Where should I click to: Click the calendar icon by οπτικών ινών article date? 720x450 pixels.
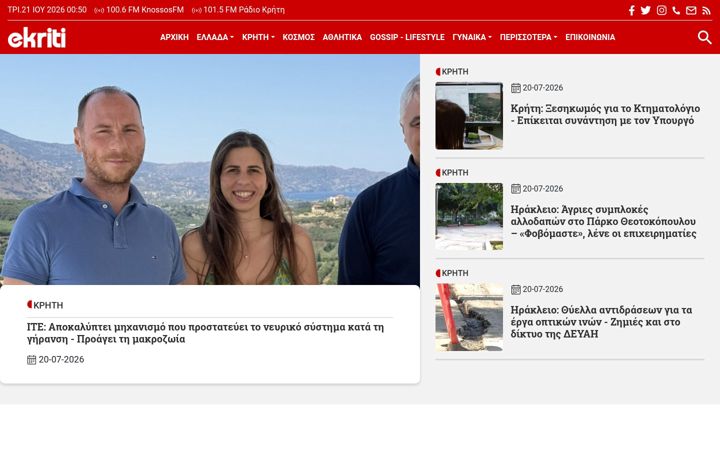tap(516, 289)
